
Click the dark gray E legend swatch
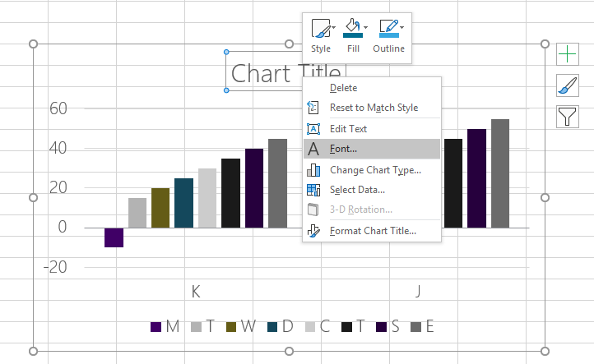[416, 326]
